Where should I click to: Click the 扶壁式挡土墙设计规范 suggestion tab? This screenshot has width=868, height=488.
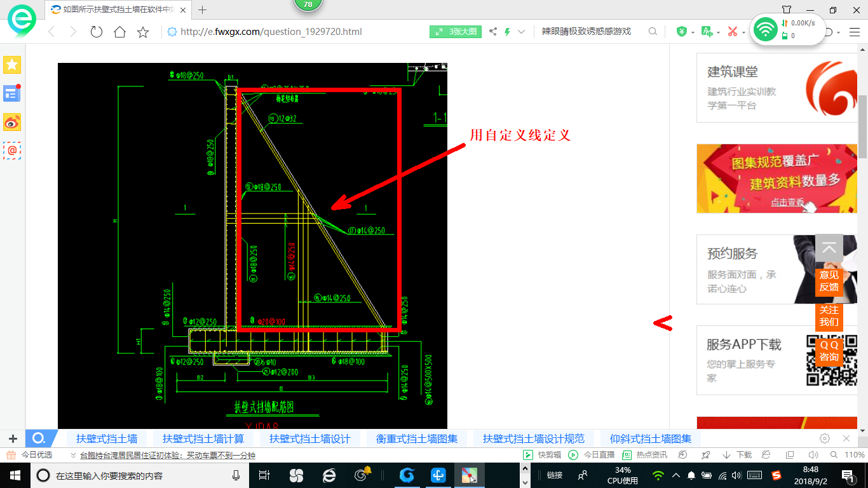534,438
